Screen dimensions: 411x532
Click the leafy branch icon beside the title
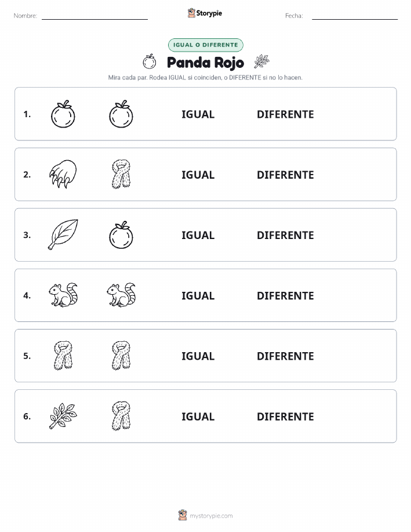[261, 61]
